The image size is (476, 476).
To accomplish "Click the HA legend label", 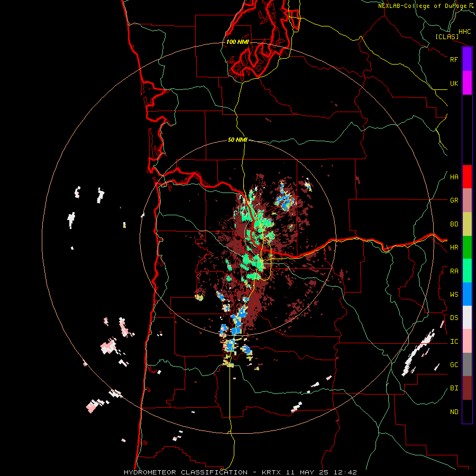I will (454, 177).
